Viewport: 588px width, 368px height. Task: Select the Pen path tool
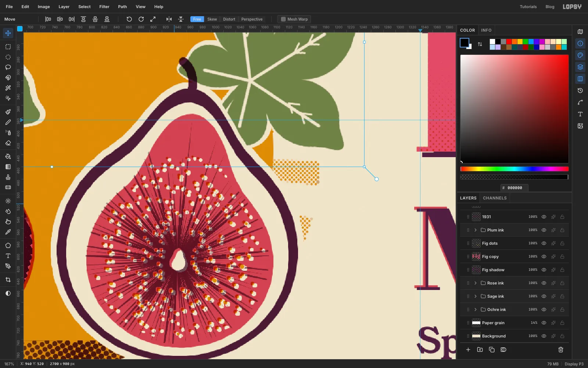[8, 266]
